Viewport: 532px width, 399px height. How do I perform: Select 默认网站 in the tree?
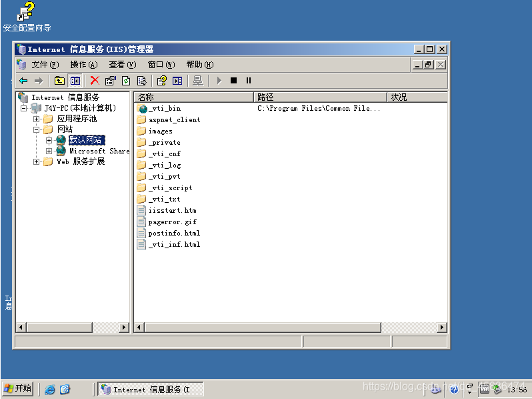point(87,140)
